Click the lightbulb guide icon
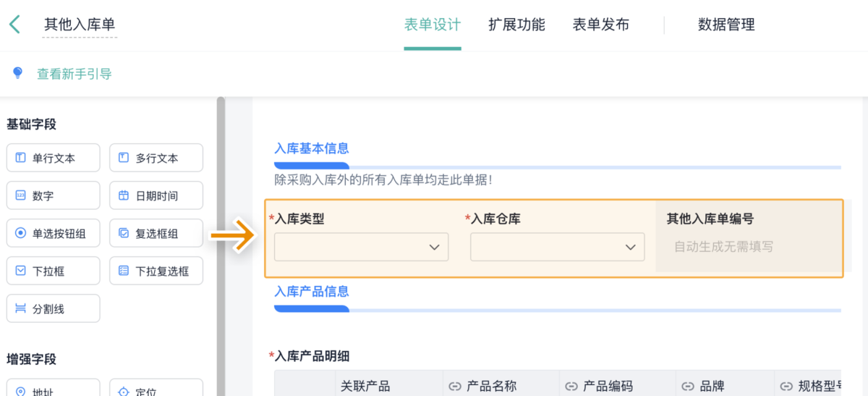 18,73
